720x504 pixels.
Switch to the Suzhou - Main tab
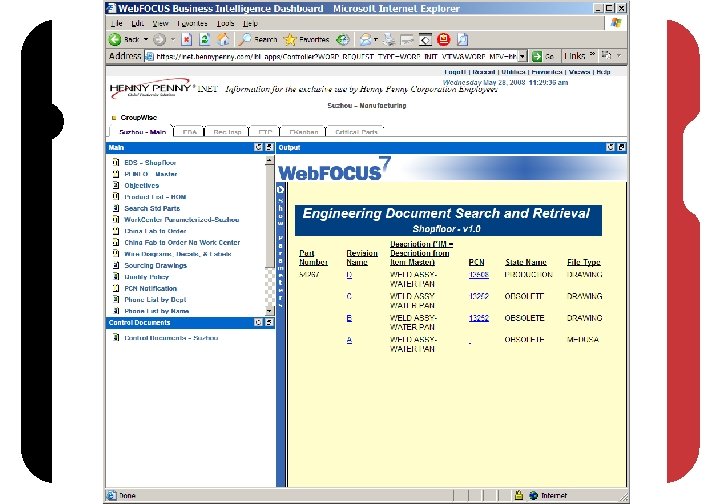pyautogui.click(x=142, y=132)
